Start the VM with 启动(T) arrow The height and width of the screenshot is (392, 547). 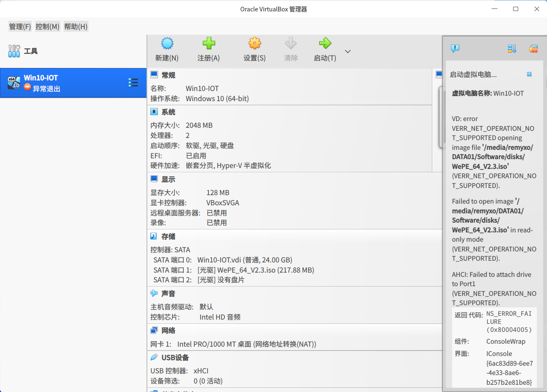point(325,43)
